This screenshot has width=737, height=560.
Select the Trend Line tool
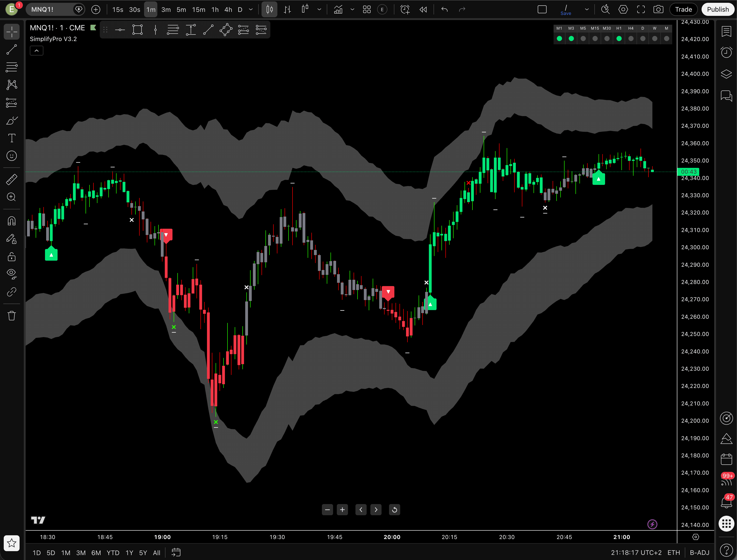pyautogui.click(x=12, y=50)
